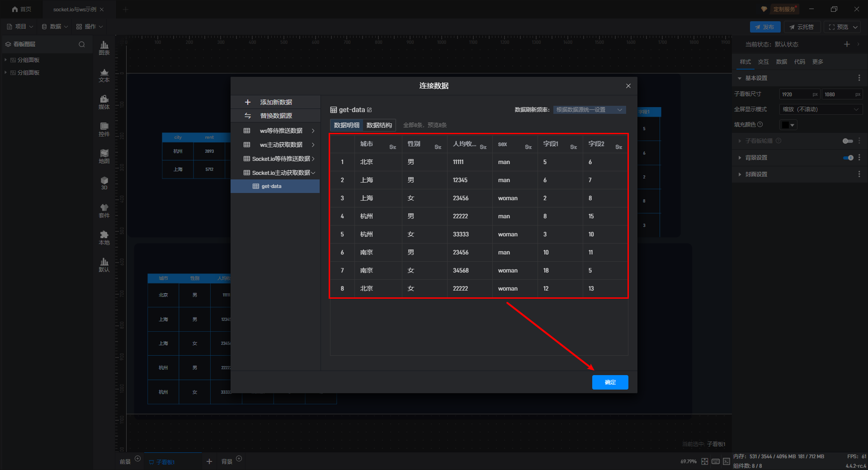Expand the ws等待推送数据 data source
The image size is (868, 470).
313,131
